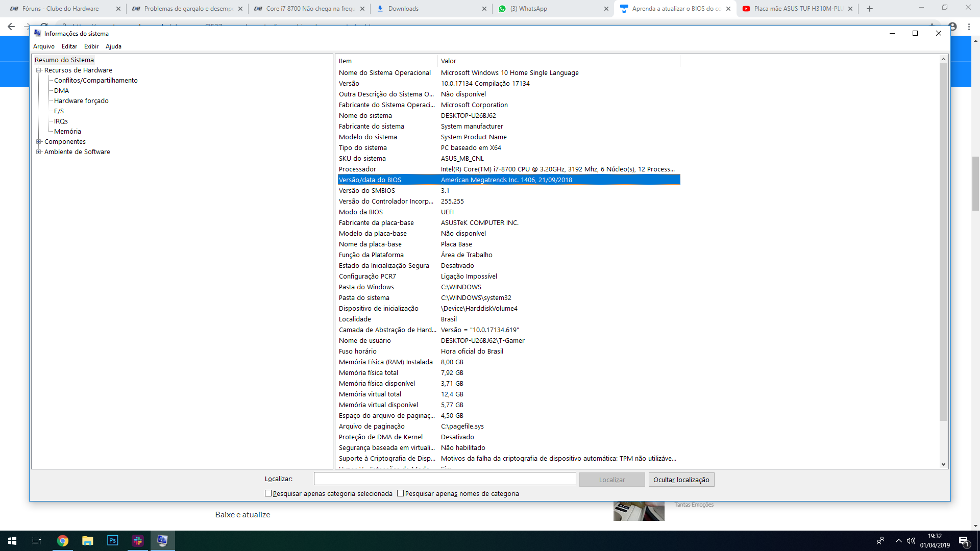The height and width of the screenshot is (551, 980).
Task: Select the System Information taskbar icon
Action: (163, 541)
